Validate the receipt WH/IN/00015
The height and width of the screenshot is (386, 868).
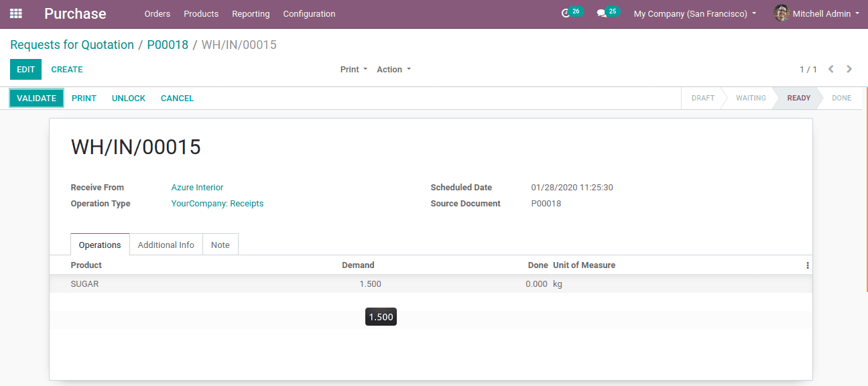coord(36,99)
